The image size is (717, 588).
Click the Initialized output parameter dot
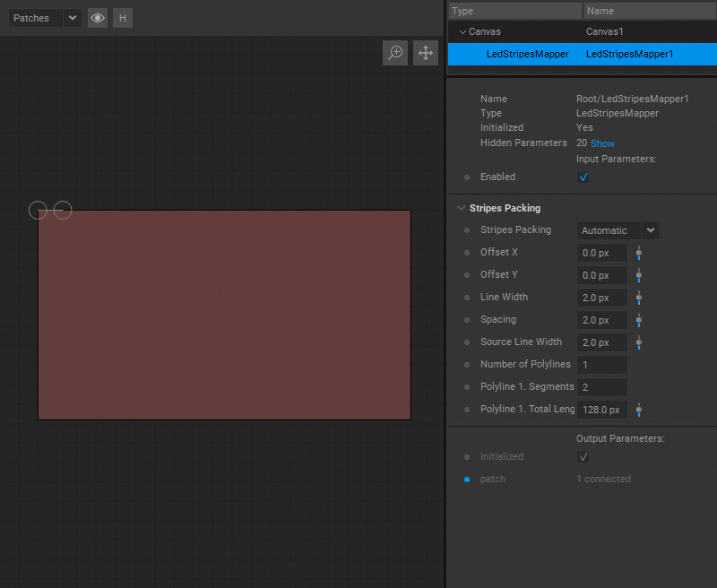point(467,457)
